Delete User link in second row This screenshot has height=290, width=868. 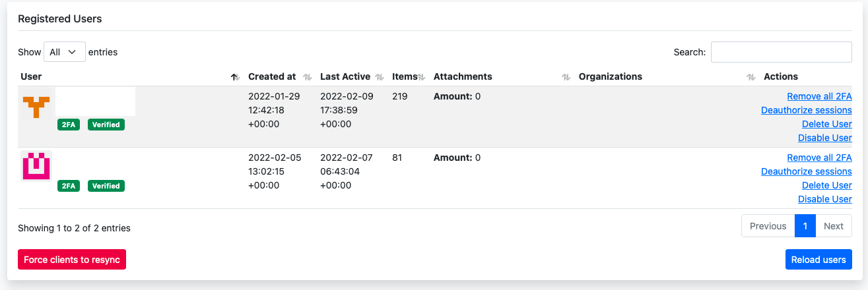pos(826,185)
